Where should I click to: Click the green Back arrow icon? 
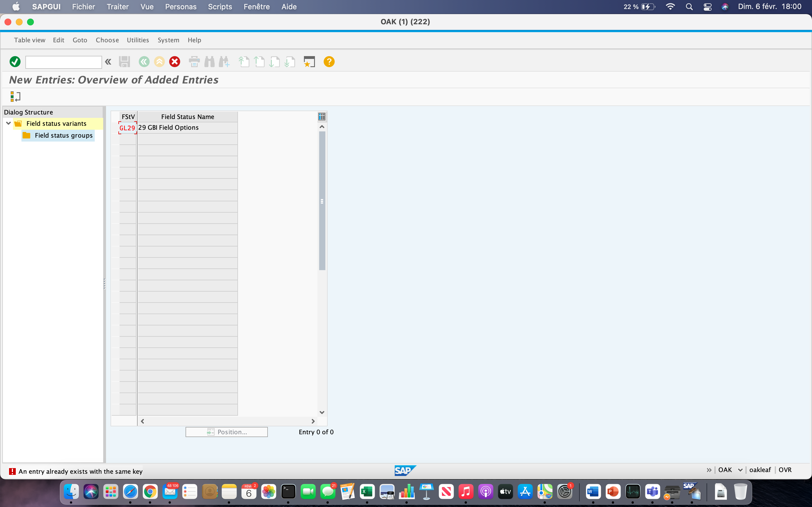click(144, 62)
